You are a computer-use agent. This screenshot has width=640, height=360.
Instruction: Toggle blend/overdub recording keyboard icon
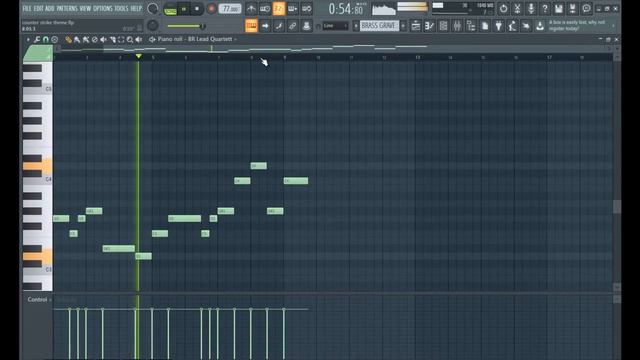pos(293,9)
